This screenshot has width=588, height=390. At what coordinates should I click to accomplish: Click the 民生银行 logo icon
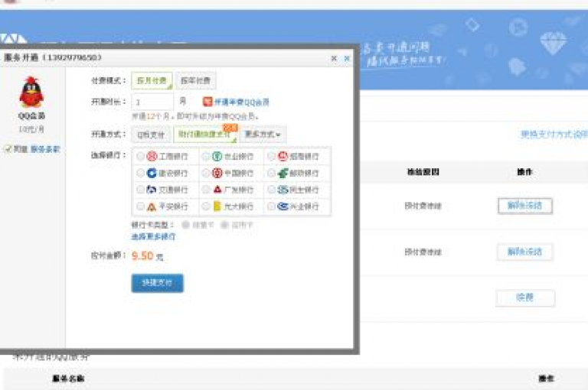pos(283,190)
